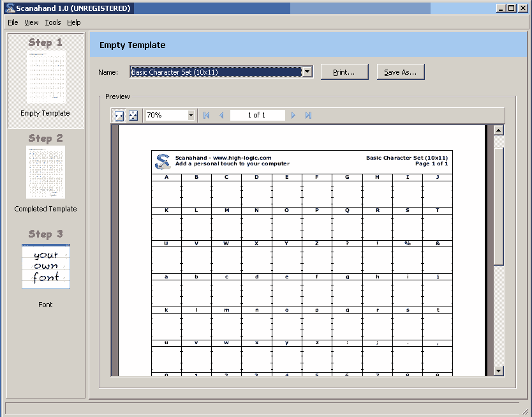
Task: Select the Step 1 Empty Template thumbnail
Action: (46, 77)
